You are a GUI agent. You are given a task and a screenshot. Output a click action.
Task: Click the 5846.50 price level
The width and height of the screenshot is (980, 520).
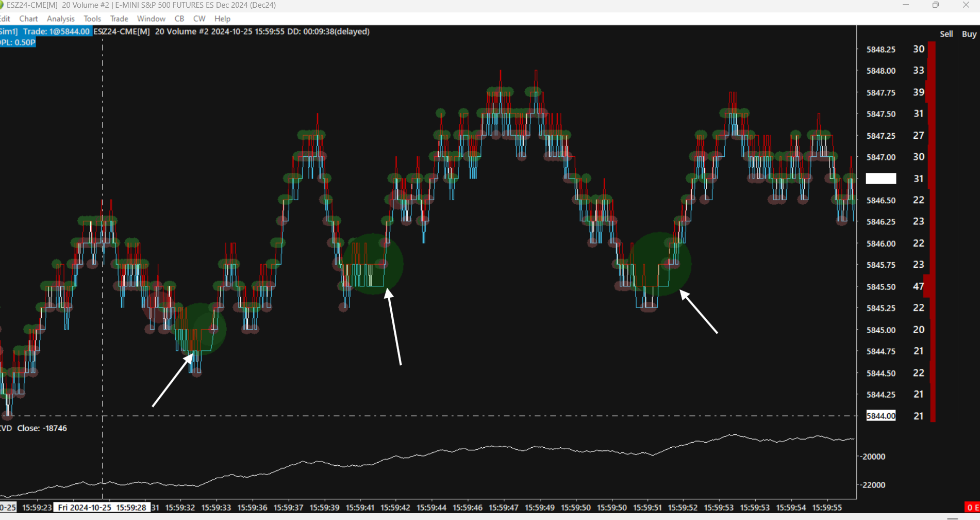[x=881, y=200]
